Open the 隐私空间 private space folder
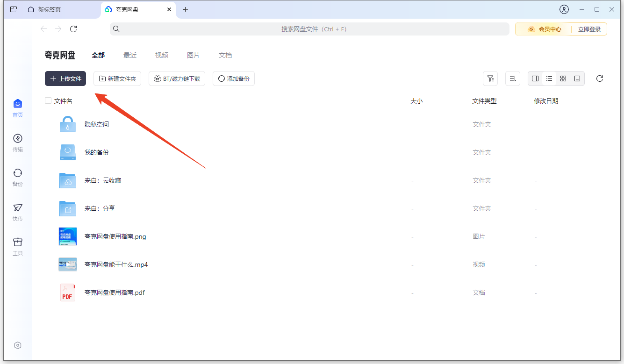The image size is (624, 364). (97, 124)
